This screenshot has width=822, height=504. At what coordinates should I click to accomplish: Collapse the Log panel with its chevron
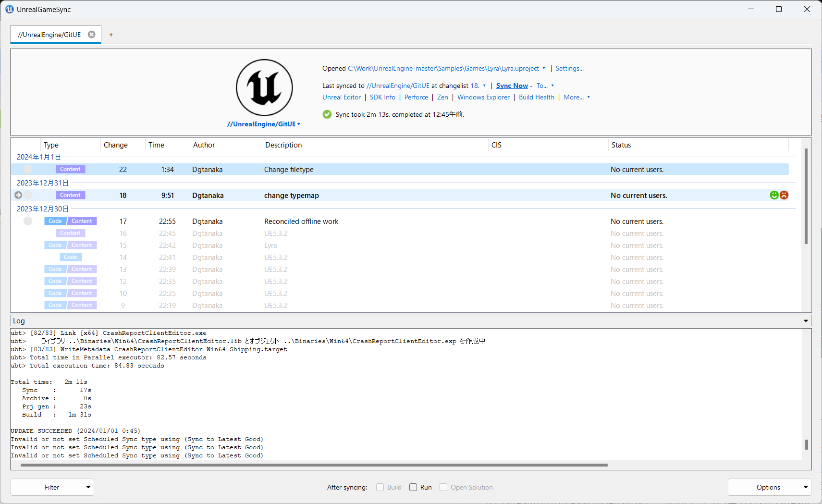805,320
